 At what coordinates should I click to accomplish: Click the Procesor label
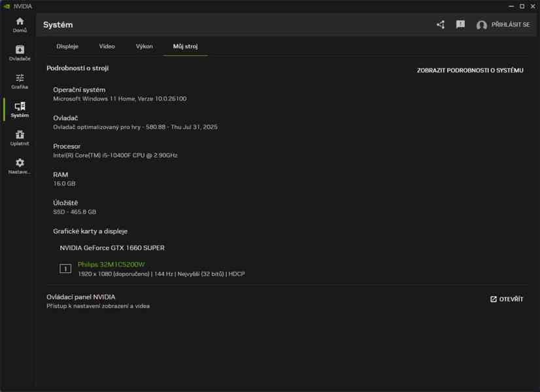(x=67, y=146)
